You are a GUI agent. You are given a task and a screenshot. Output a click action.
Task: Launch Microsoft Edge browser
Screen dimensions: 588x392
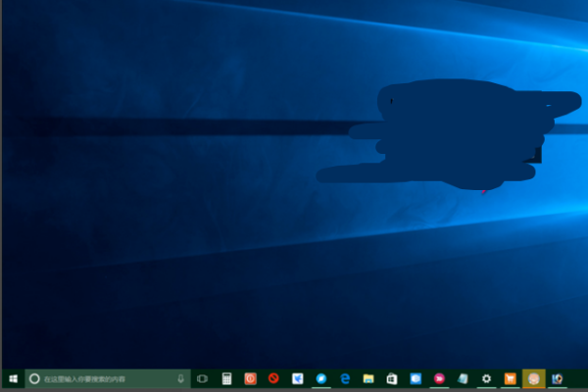[x=345, y=378]
